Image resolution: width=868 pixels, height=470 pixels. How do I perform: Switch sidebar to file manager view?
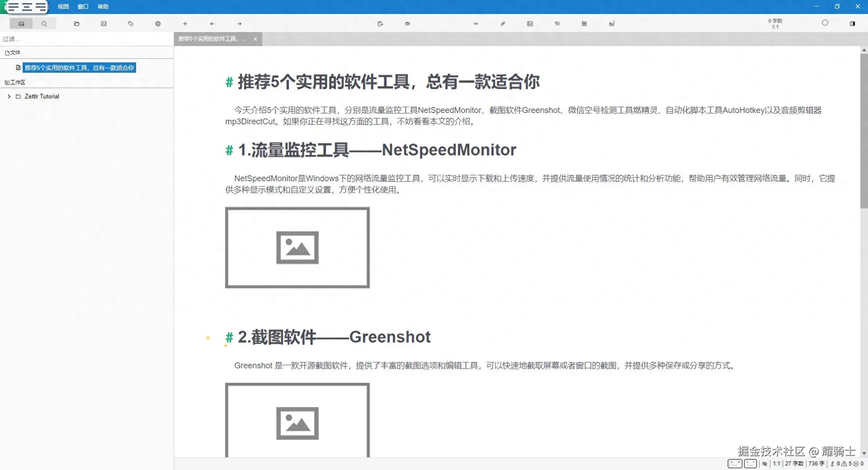click(x=21, y=23)
